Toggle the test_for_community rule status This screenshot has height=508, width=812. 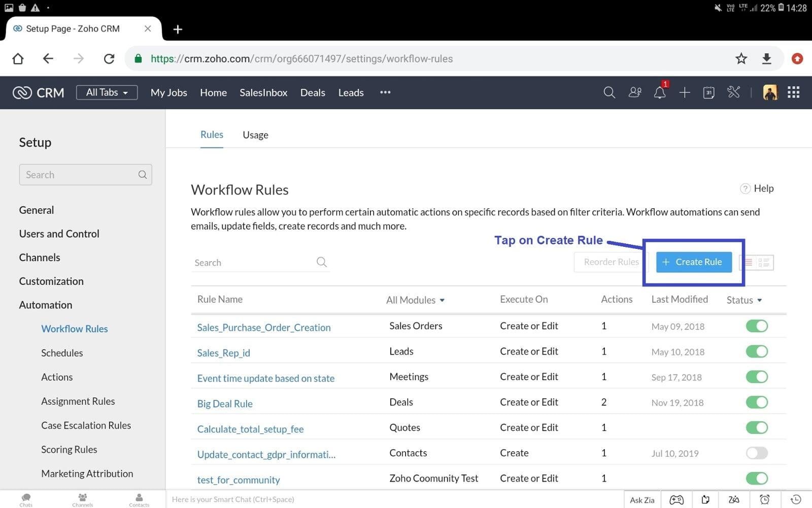point(757,479)
